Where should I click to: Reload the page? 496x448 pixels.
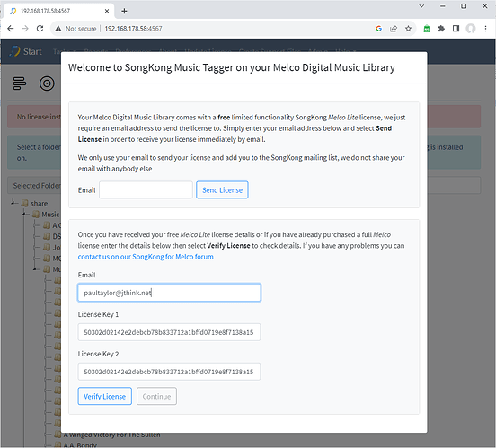(40, 29)
